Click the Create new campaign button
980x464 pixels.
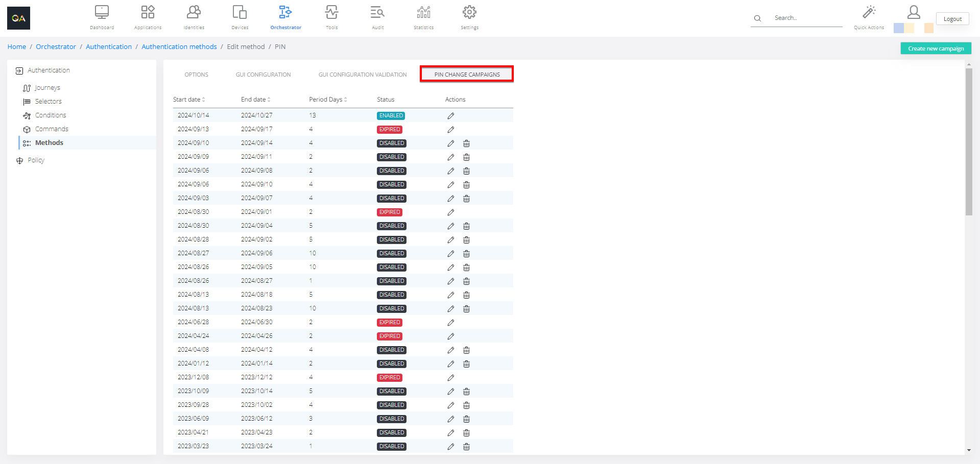coord(936,48)
